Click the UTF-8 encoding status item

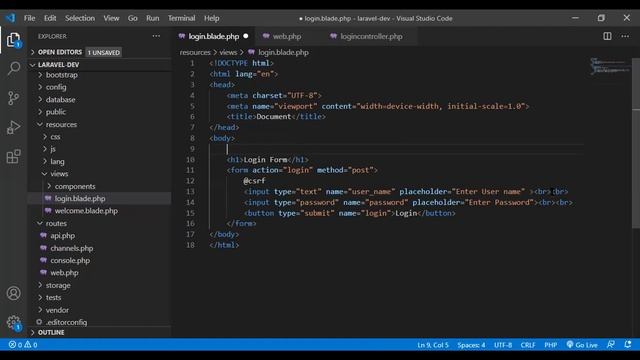click(x=503, y=345)
